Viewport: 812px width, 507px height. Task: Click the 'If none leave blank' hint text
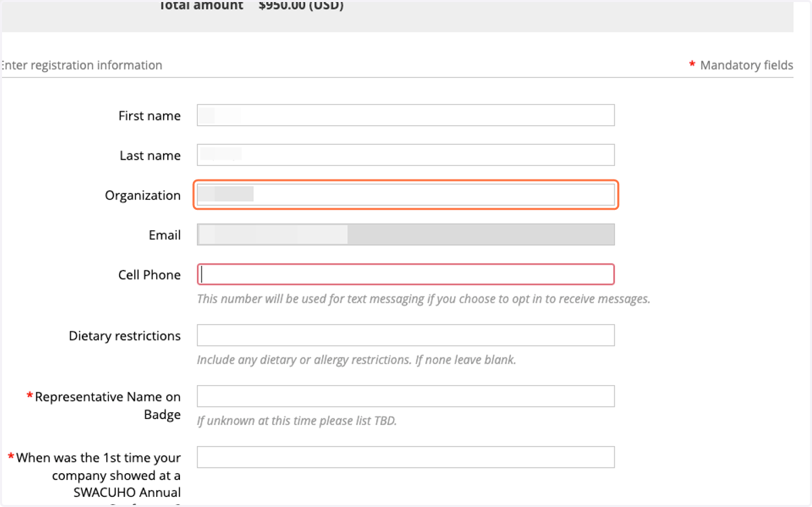coord(466,359)
